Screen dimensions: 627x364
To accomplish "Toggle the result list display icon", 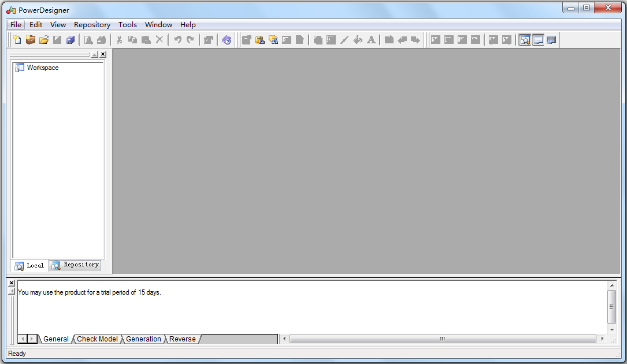I will pos(551,39).
